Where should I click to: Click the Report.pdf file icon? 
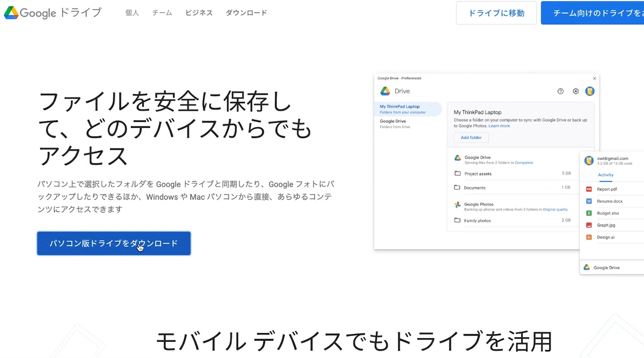589,189
